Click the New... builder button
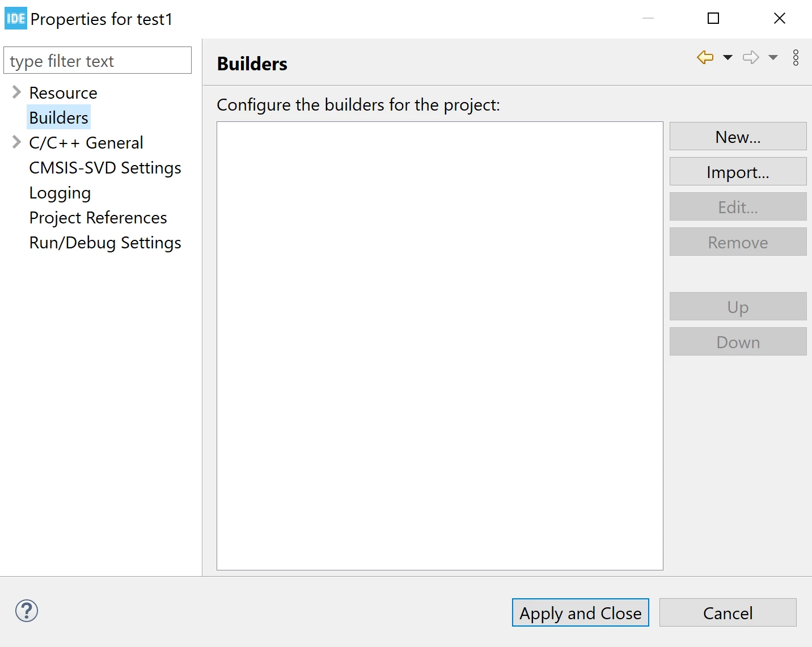This screenshot has height=647, width=812. (x=738, y=136)
